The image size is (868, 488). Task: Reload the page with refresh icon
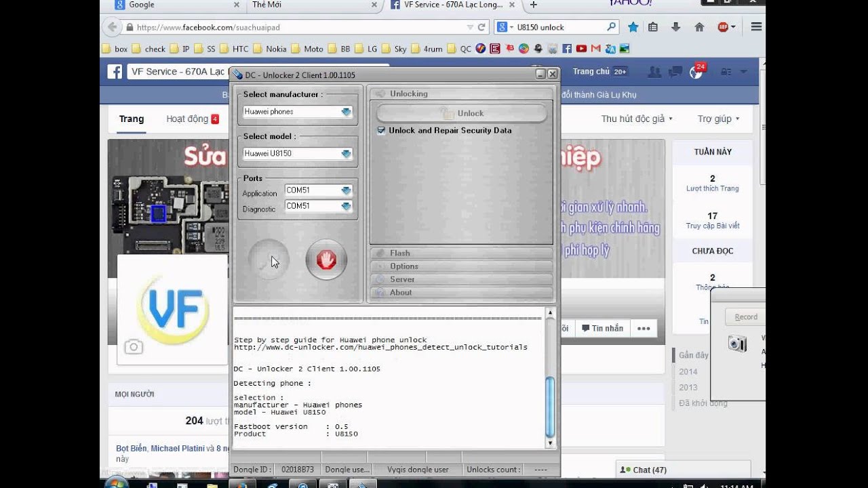[481, 27]
